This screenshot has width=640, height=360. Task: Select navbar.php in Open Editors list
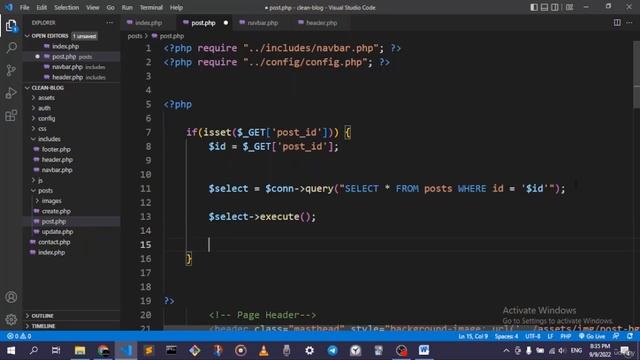[x=67, y=67]
